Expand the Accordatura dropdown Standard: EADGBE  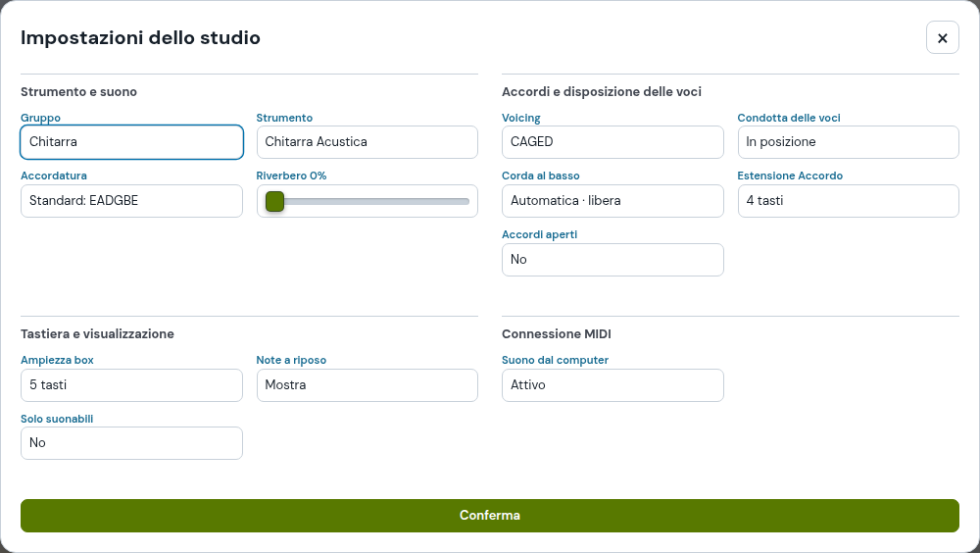pyautogui.click(x=132, y=201)
